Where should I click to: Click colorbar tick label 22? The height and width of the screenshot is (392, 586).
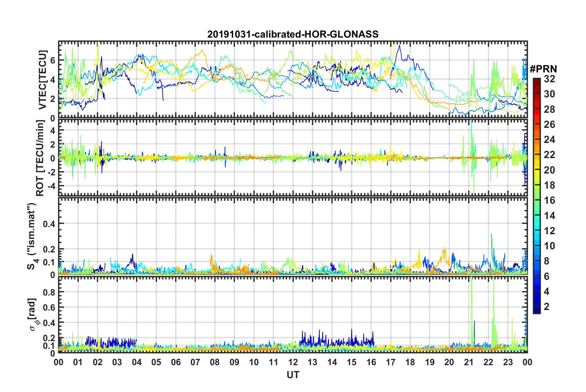pos(549,155)
